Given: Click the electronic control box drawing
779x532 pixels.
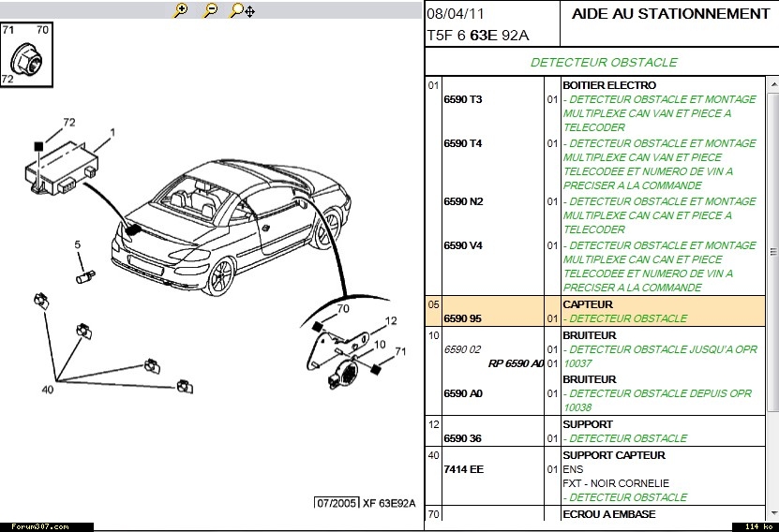Looking at the screenshot, I should pos(62,168).
